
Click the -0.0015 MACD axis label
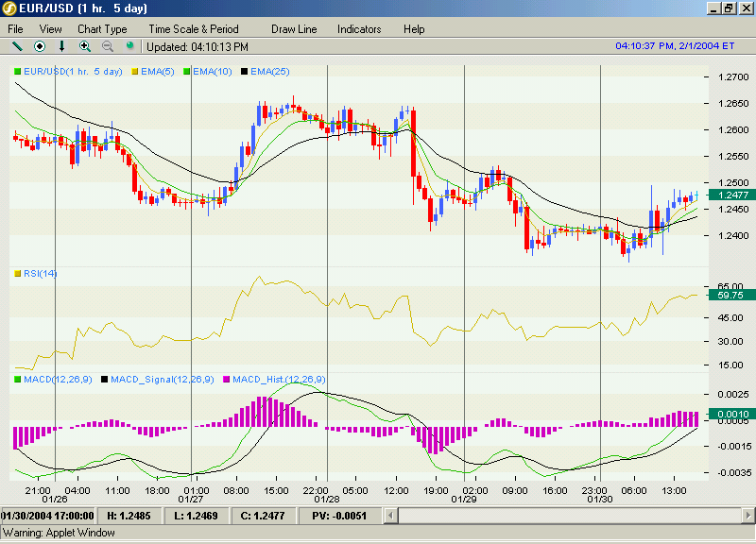733,447
